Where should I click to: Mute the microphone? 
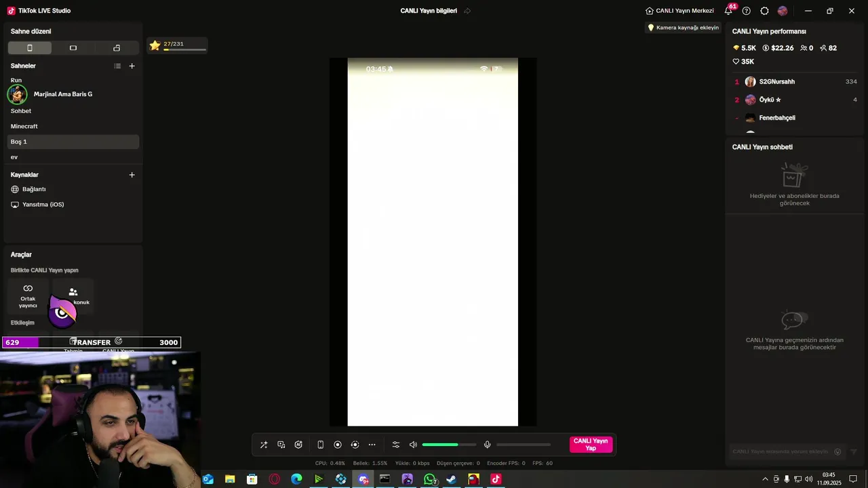pyautogui.click(x=487, y=445)
